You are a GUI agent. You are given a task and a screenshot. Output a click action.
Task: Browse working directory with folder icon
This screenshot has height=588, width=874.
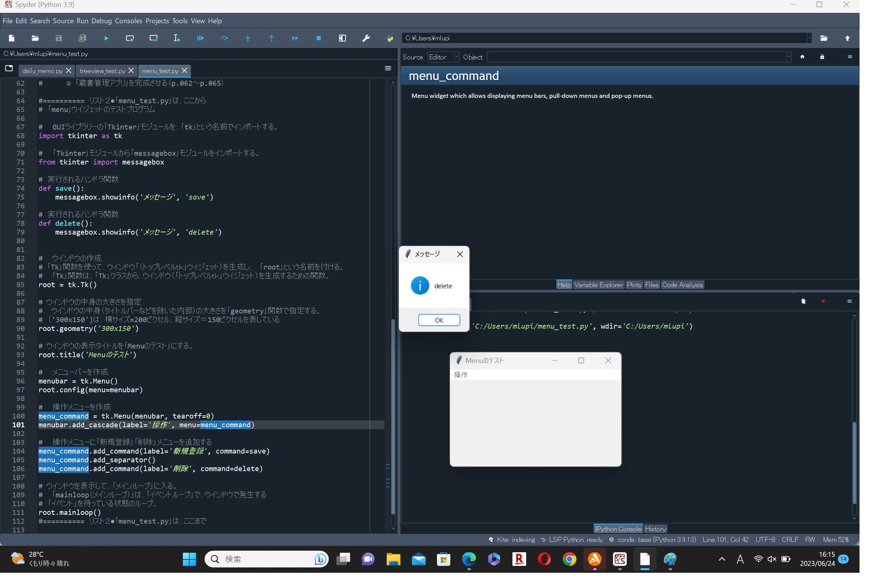[x=824, y=38]
